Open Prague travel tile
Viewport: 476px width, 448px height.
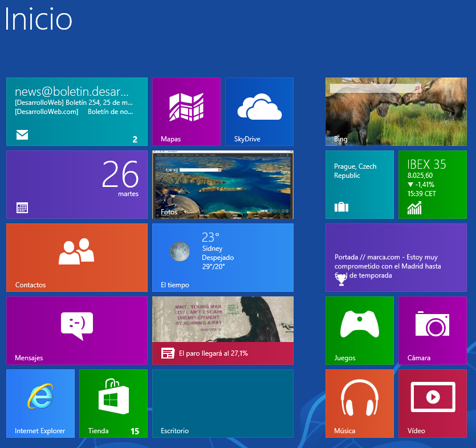coord(360,185)
